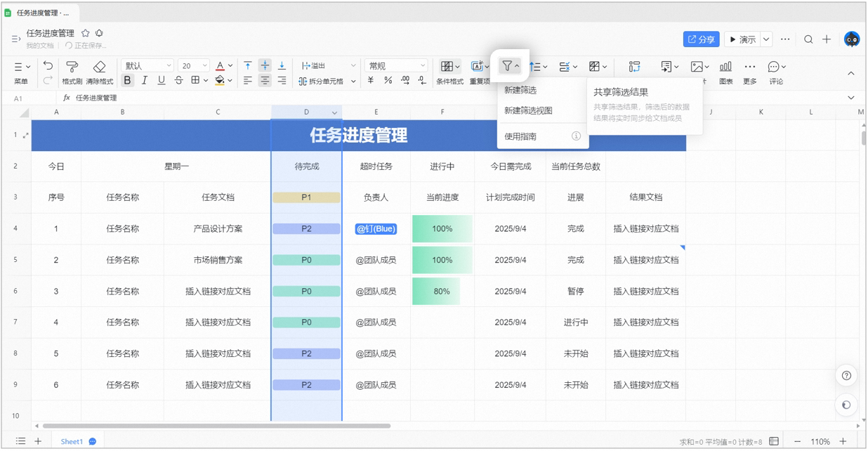This screenshot has height=451, width=868.
Task: Click the Sheet1 tab at bottom
Action: pos(72,442)
